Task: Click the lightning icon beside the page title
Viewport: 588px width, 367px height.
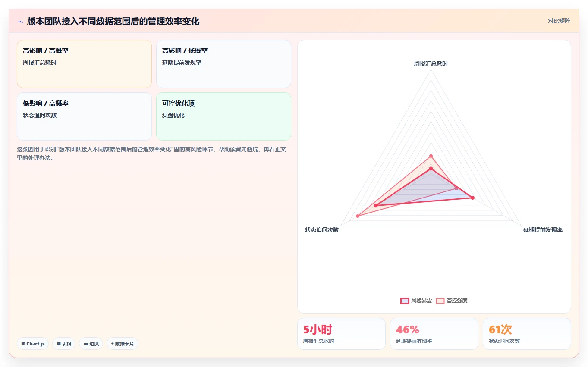Action: [x=20, y=22]
